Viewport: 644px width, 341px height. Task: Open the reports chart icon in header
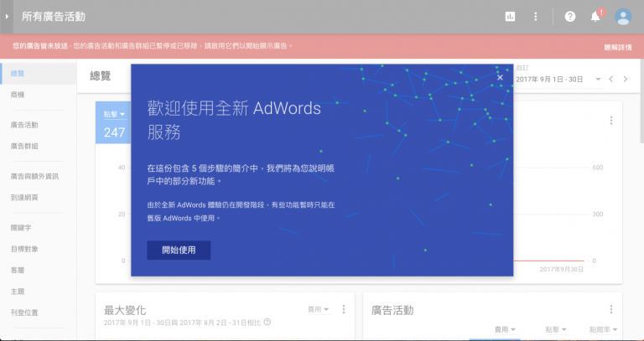pyautogui.click(x=510, y=17)
